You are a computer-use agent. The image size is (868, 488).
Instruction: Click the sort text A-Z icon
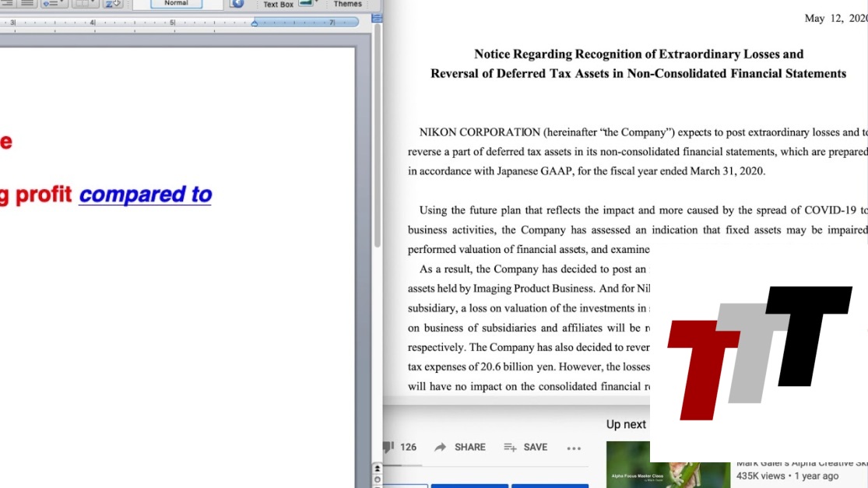pos(113,4)
